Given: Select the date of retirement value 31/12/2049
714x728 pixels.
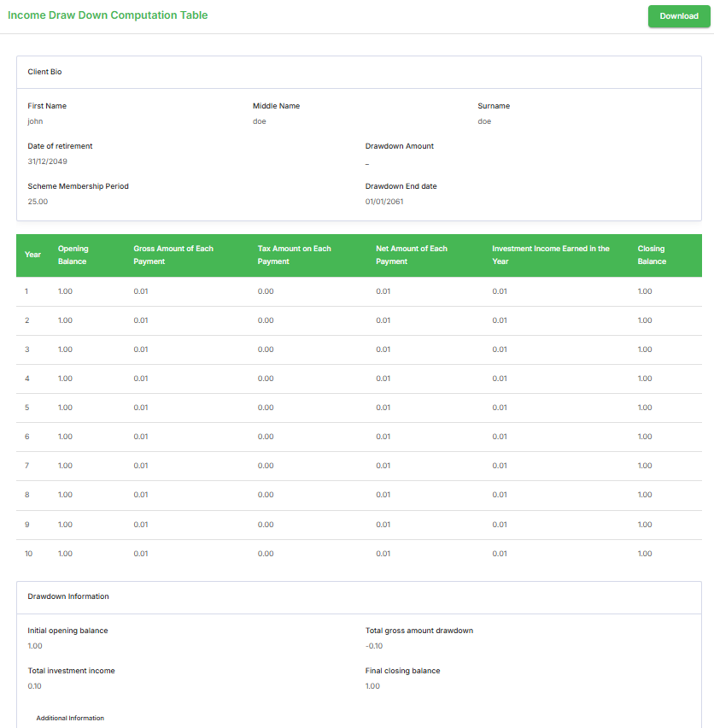Looking at the screenshot, I should pos(47,161).
